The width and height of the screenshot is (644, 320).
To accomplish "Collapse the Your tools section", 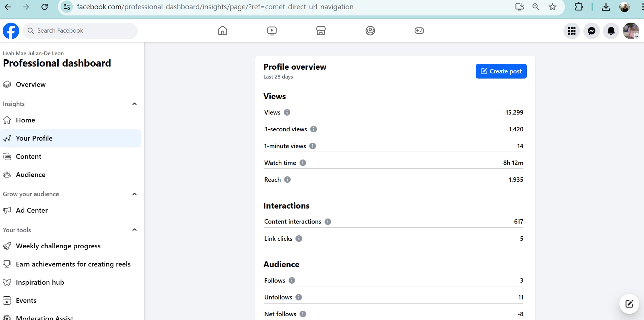I will [134, 230].
